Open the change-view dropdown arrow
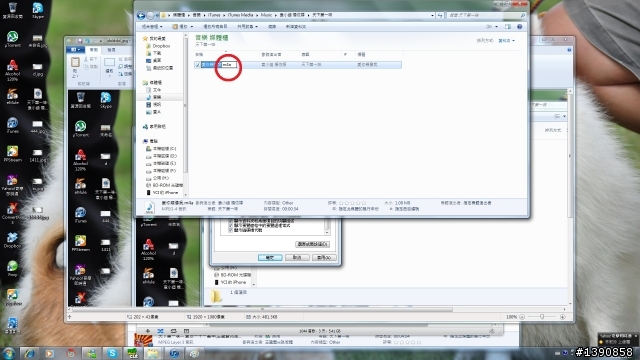 point(496,27)
